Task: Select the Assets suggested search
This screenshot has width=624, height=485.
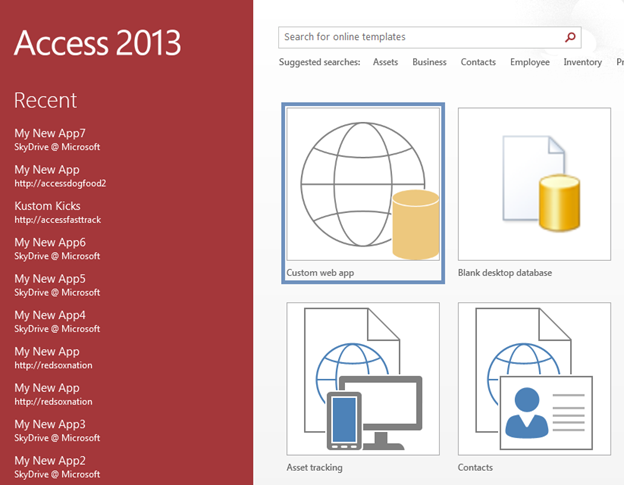Action: click(x=385, y=62)
